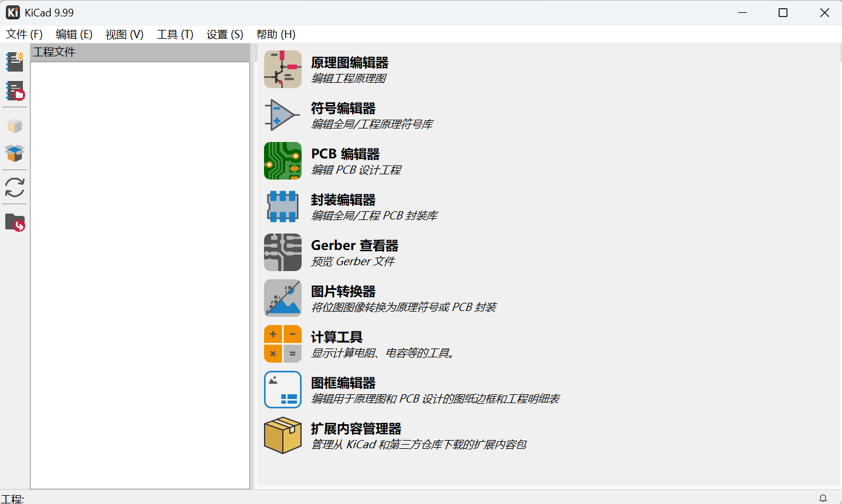Click the Gerber 查看器 title text
Image resolution: width=842 pixels, height=504 pixels.
[x=354, y=246]
